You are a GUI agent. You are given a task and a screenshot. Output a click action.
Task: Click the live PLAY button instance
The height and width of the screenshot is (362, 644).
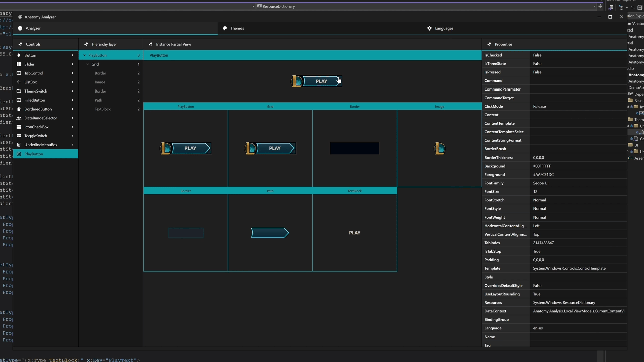pyautogui.click(x=317, y=81)
